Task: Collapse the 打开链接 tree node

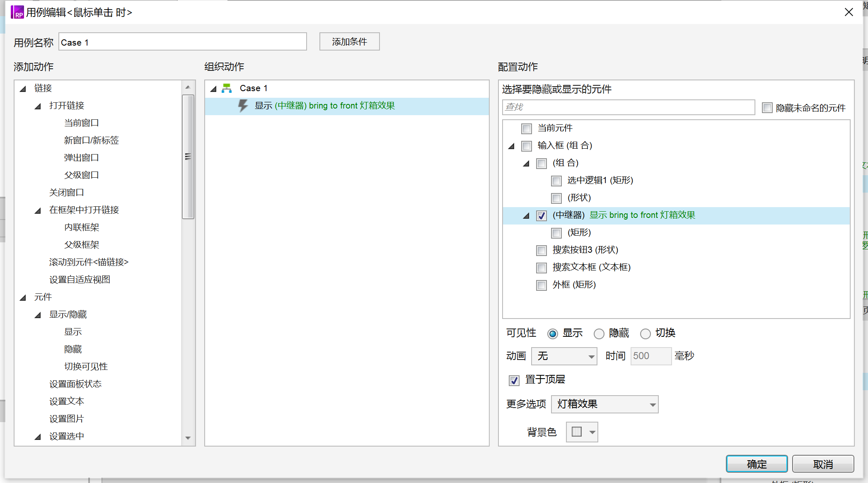Action: [38, 106]
